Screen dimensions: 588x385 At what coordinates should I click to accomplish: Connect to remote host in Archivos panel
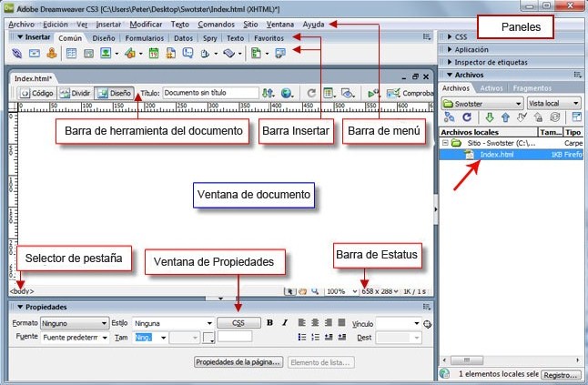tap(450, 117)
